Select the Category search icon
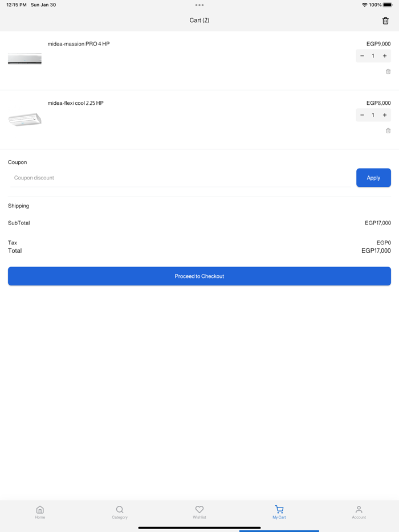The height and width of the screenshot is (532, 399). [x=120, y=510]
